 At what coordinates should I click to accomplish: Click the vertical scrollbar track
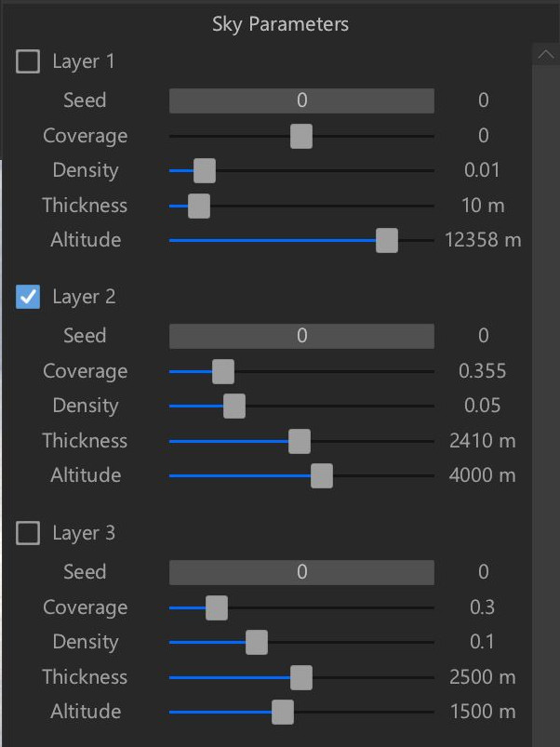[x=546, y=405]
